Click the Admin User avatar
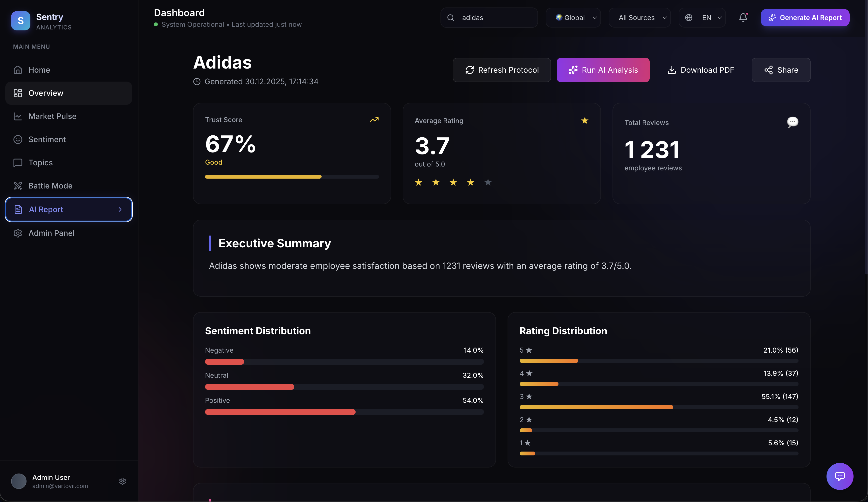Image resolution: width=868 pixels, height=502 pixels. click(19, 481)
